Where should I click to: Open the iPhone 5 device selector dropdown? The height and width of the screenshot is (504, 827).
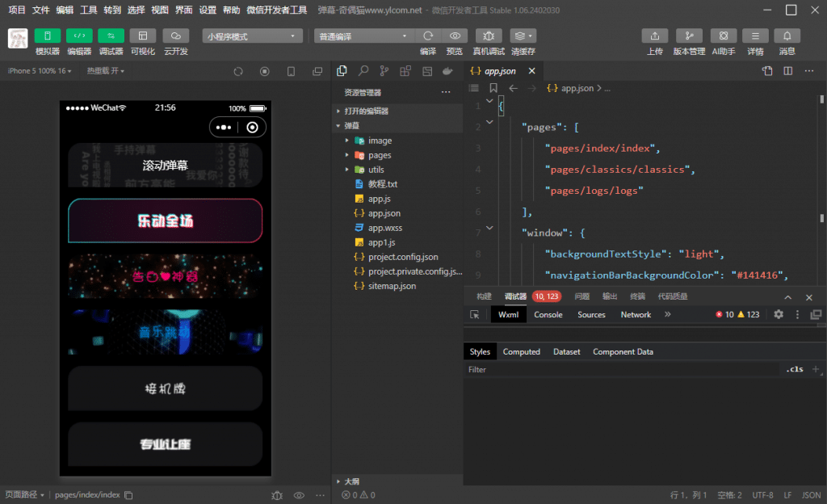click(x=40, y=70)
